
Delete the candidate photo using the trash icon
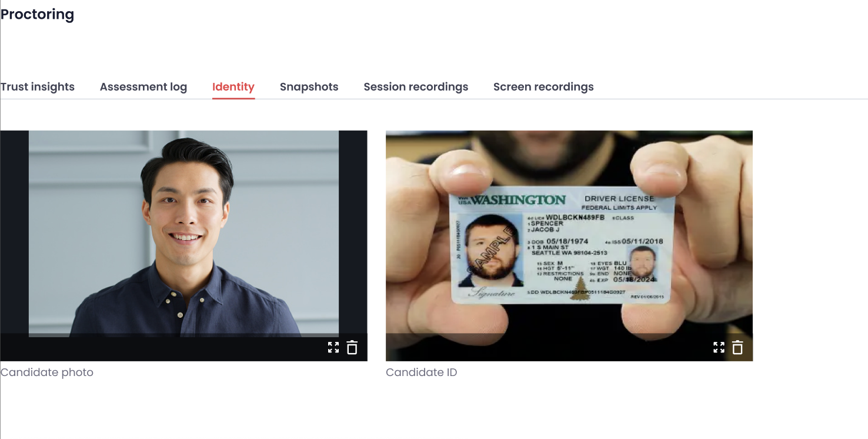click(352, 347)
